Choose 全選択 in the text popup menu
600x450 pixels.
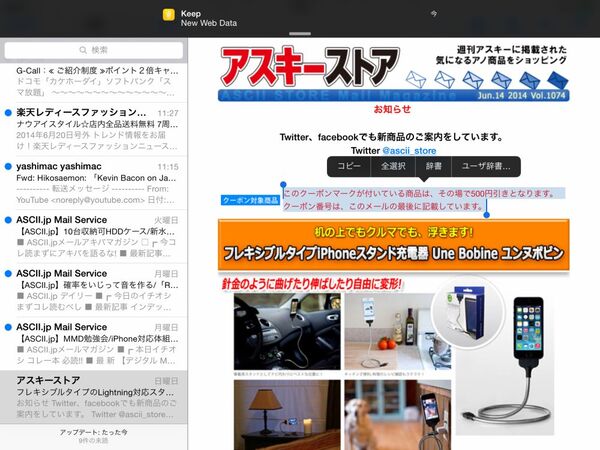[393, 166]
